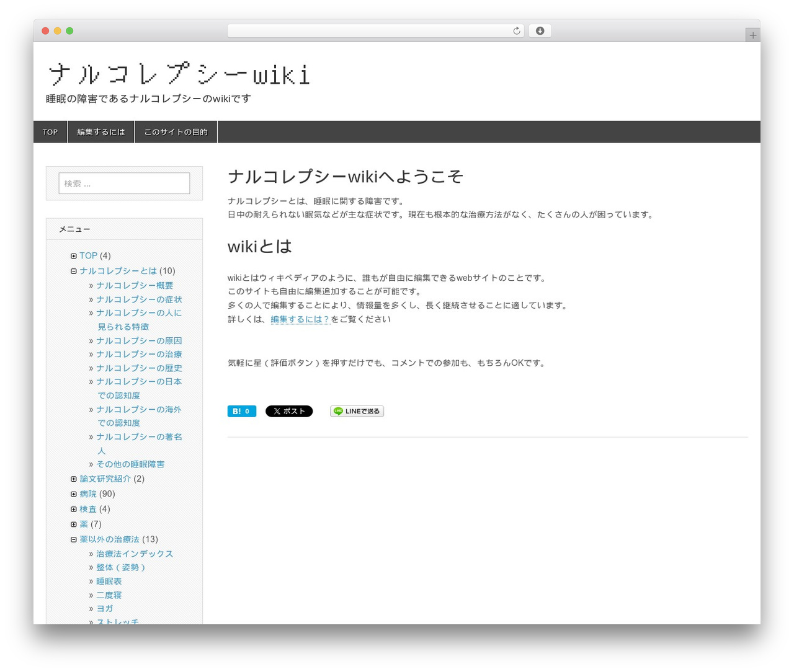This screenshot has height=672, width=794.
Task: Open the ナルコレプシーの歴史 link
Action: click(139, 368)
